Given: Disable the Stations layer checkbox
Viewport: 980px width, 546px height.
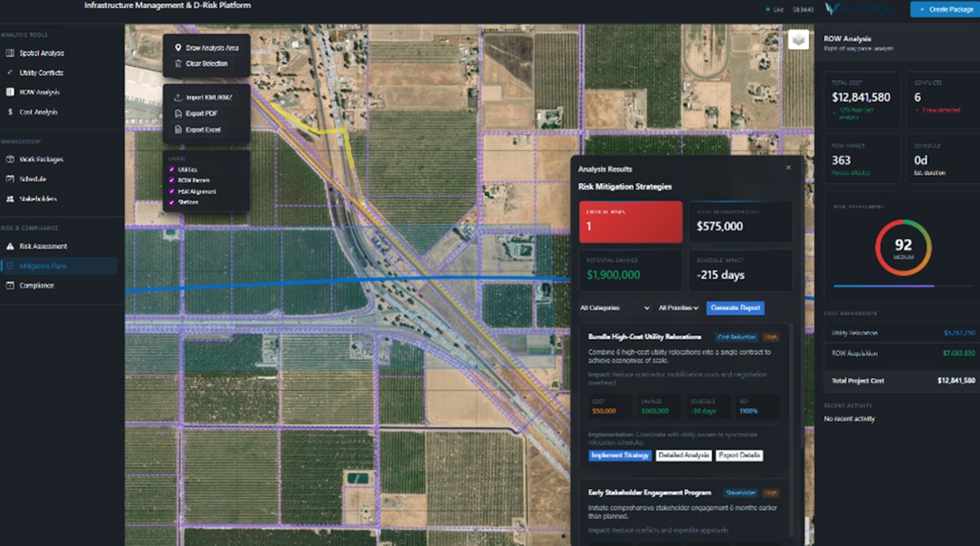Looking at the screenshot, I should click(x=171, y=202).
